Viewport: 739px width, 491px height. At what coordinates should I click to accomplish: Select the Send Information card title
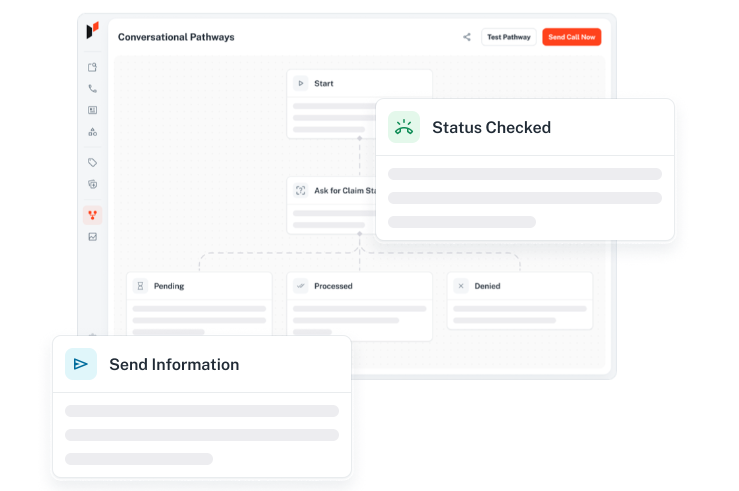click(174, 364)
